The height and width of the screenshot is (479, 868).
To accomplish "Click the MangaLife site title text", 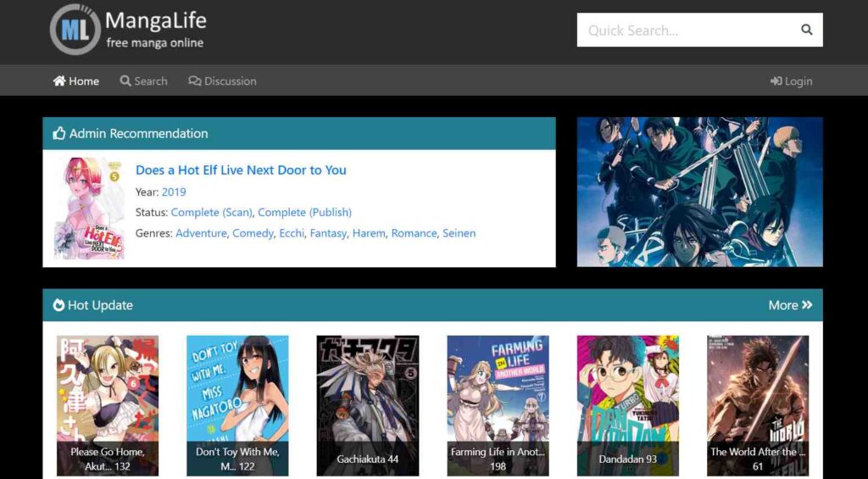I will 156,21.
